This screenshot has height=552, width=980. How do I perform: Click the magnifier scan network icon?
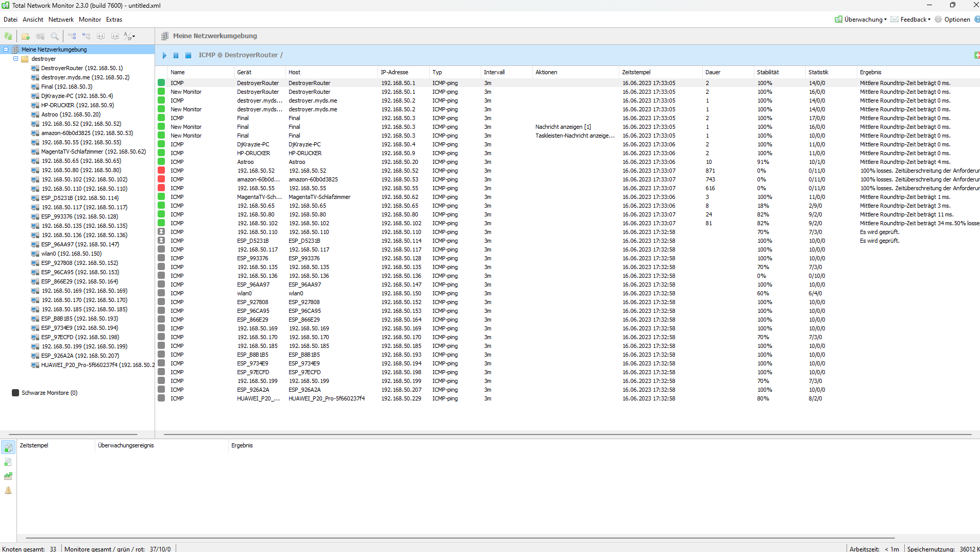[x=55, y=36]
